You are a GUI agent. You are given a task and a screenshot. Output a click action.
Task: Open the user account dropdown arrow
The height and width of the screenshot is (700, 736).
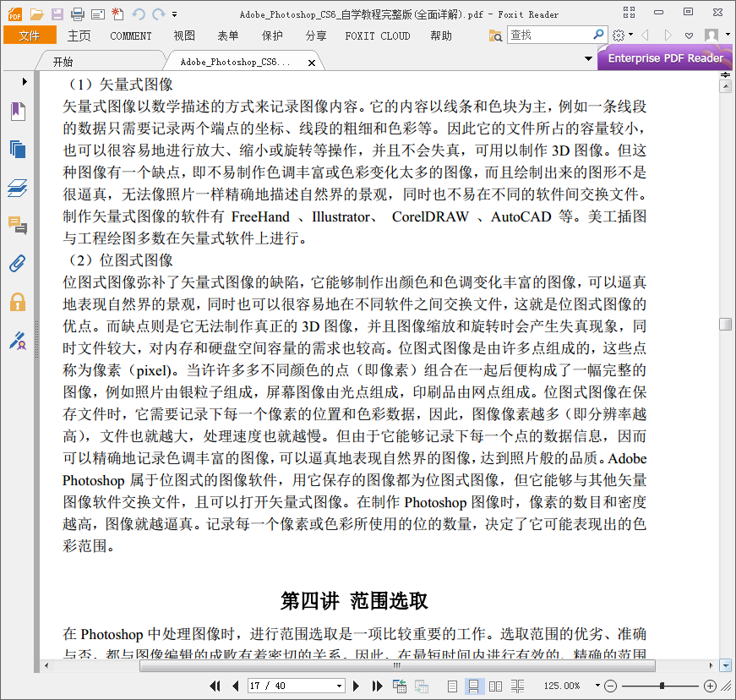[x=728, y=35]
